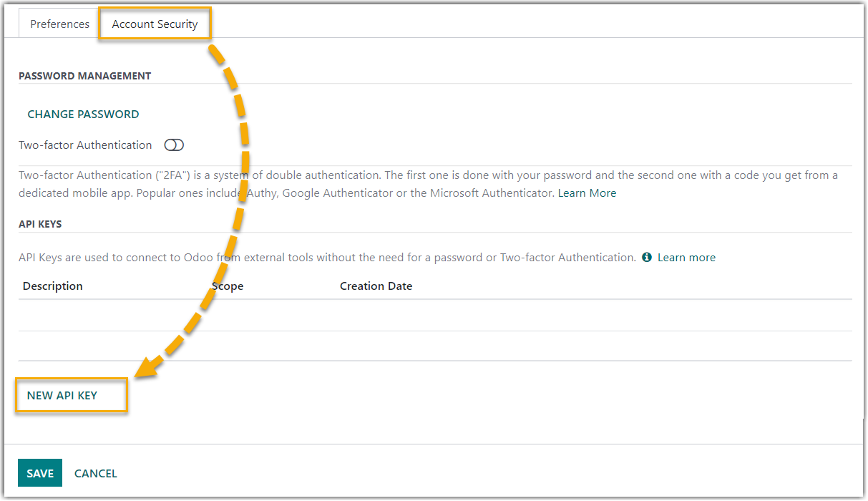Sort by the Creation Date column header
This screenshot has height=501, width=868.
pyautogui.click(x=376, y=286)
